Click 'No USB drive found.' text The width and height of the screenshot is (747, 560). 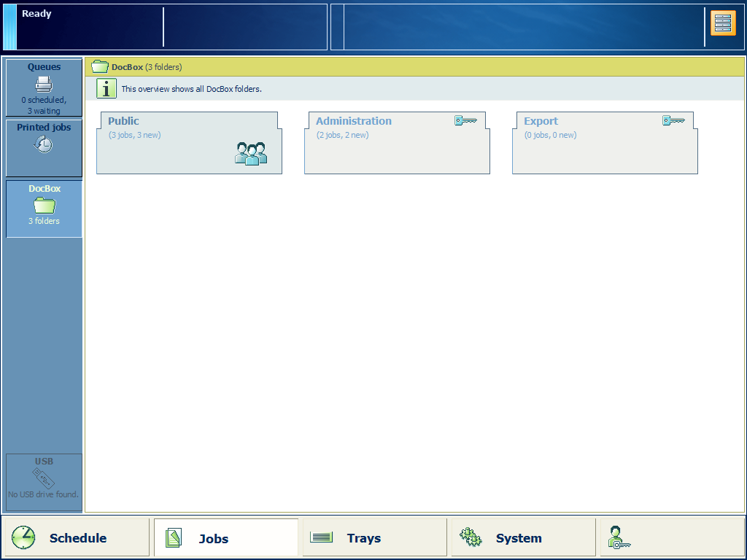(x=43, y=494)
